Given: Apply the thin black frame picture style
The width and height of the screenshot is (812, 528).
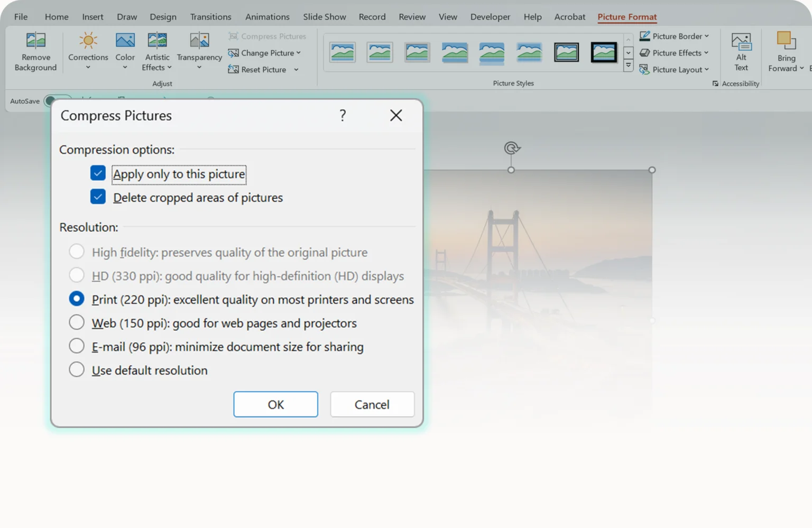Looking at the screenshot, I should tap(566, 52).
